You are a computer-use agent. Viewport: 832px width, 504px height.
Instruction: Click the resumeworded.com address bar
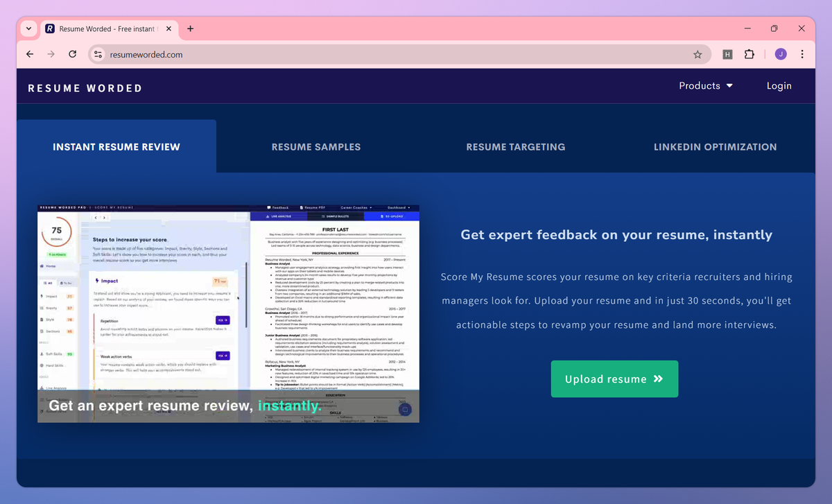coord(399,54)
